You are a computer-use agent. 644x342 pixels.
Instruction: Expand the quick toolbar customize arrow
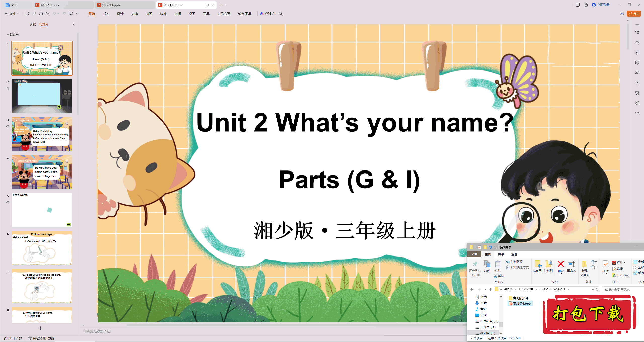tap(77, 14)
